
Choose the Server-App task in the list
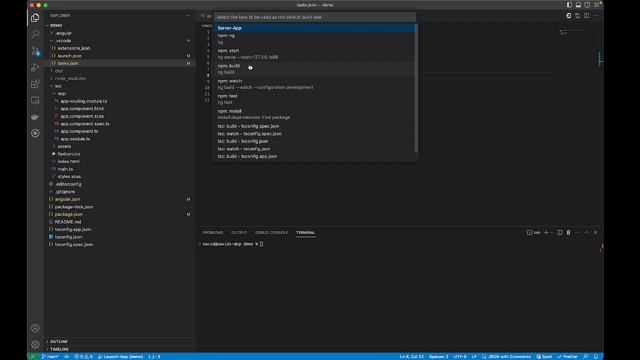(314, 28)
